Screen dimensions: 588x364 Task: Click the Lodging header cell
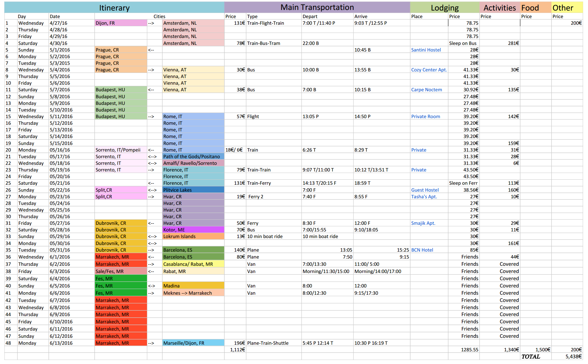pyautogui.click(x=444, y=8)
